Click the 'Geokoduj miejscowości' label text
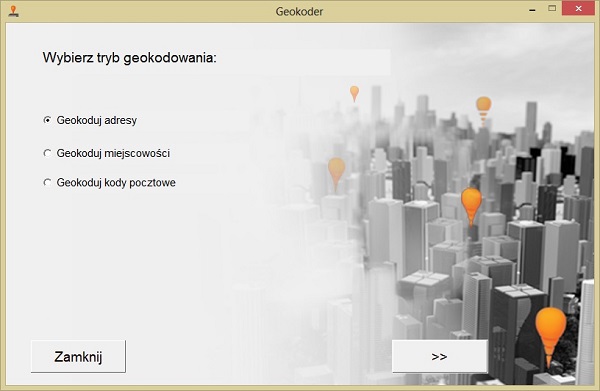600x391 pixels. (113, 153)
